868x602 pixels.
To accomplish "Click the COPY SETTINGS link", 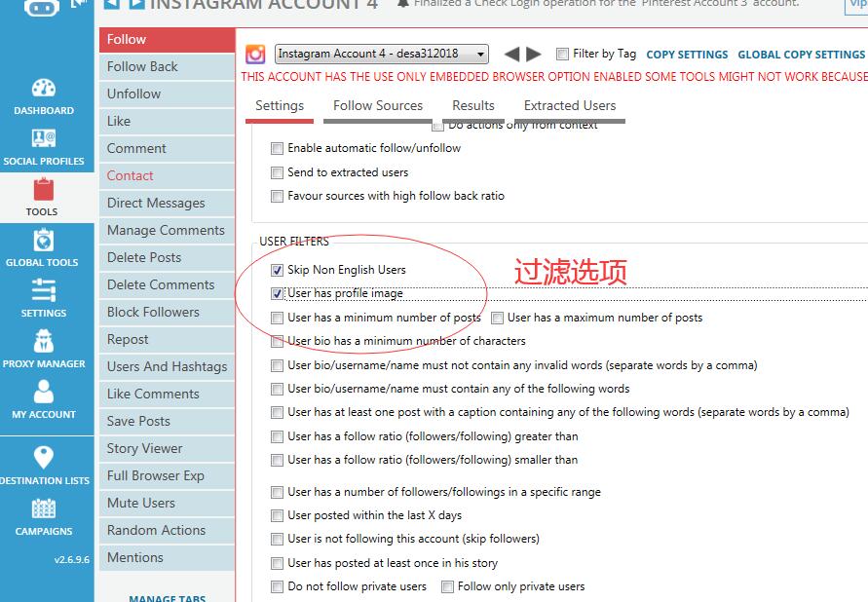I will tap(687, 55).
